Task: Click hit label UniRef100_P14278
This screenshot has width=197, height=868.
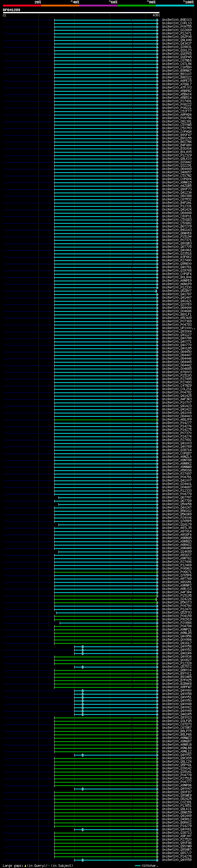Action: [177, 857]
